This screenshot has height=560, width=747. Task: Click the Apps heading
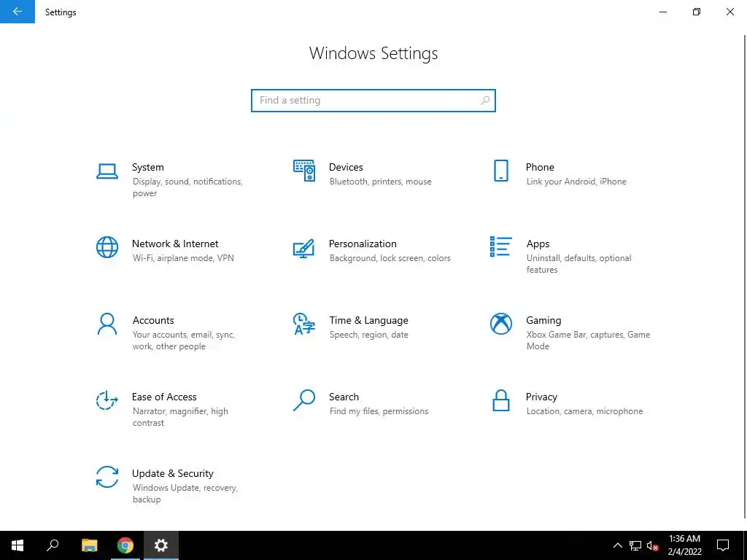[x=538, y=244]
